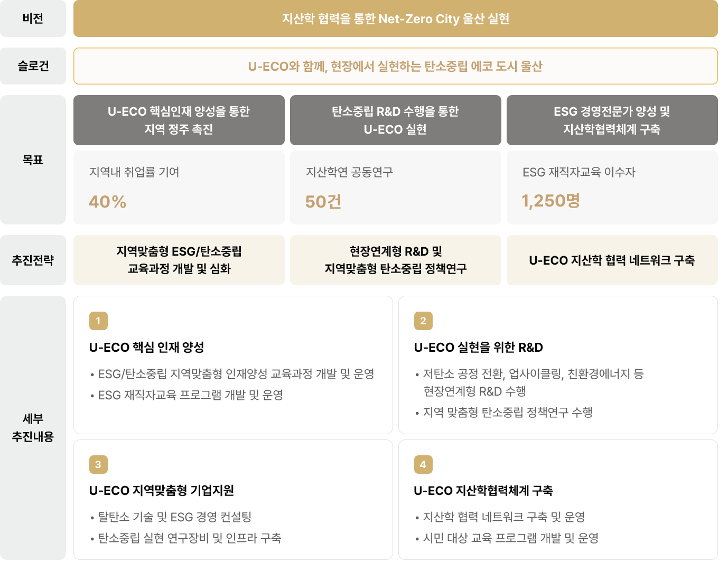This screenshot has width=728, height=581.
Task: Select the 추진전략 row label
Action: [33, 260]
